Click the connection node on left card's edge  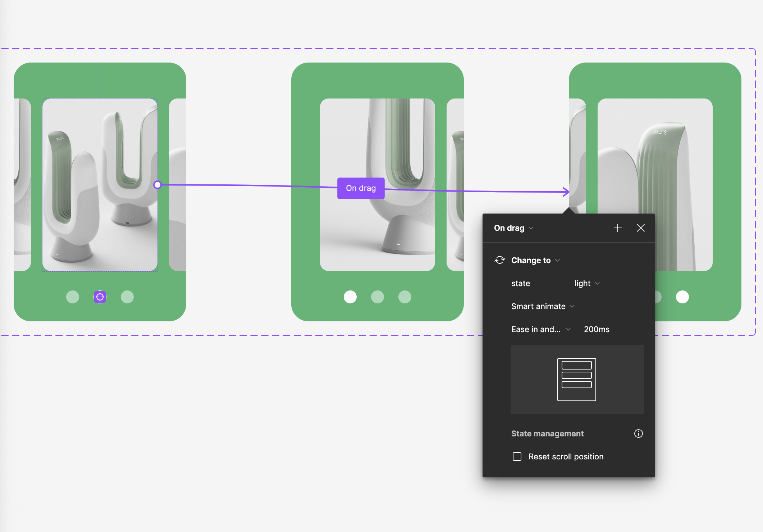(x=157, y=185)
